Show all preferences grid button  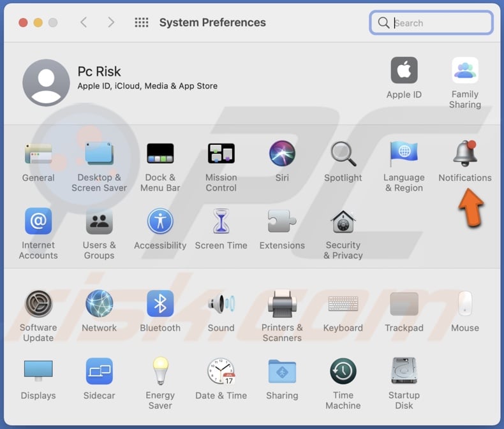[x=142, y=23]
